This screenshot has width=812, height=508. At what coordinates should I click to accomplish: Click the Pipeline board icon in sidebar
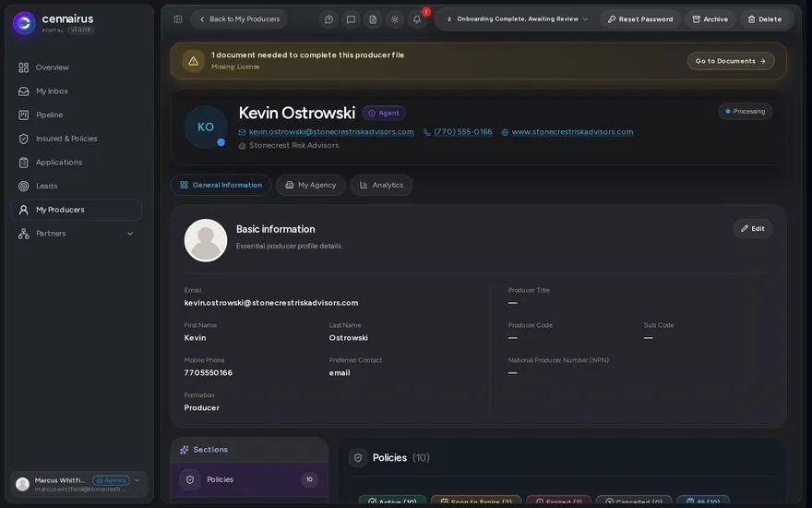23,115
